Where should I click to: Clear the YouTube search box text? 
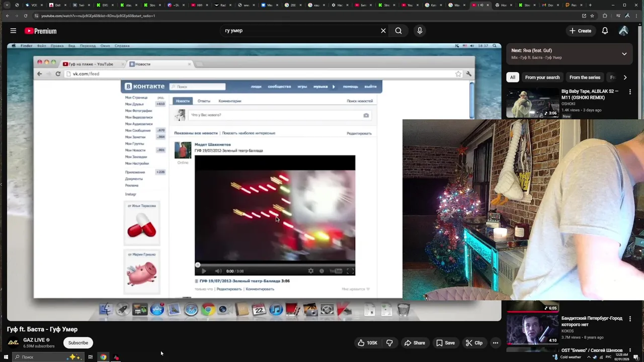click(x=383, y=31)
